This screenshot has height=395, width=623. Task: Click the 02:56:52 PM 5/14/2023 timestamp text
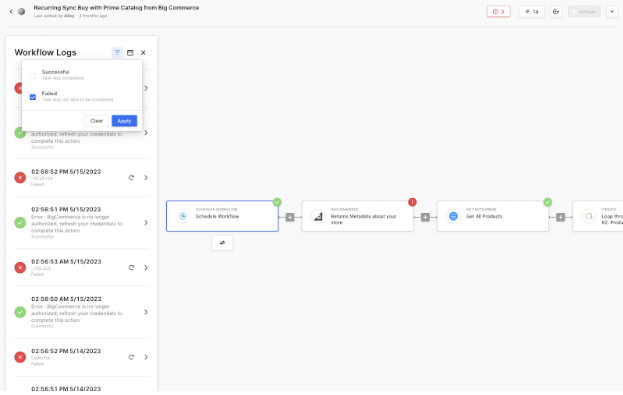tap(66, 351)
